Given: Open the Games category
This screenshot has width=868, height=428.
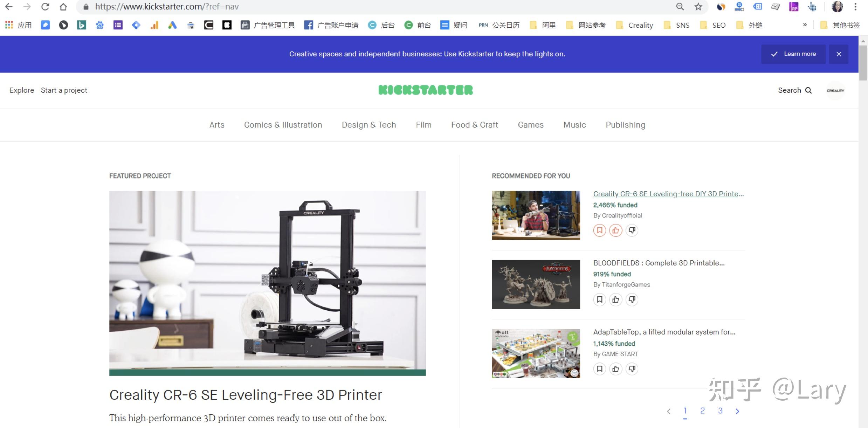Looking at the screenshot, I should tap(530, 125).
